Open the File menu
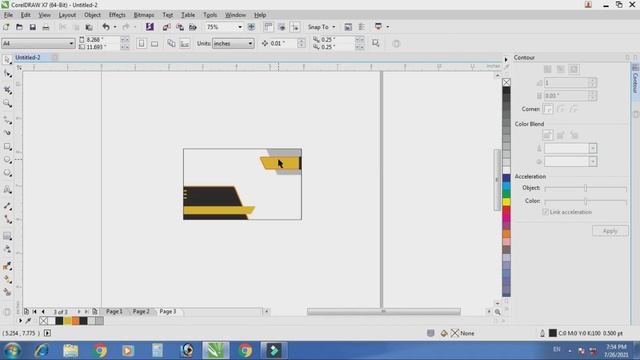Image resolution: width=640 pixels, height=360 pixels. click(x=8, y=15)
